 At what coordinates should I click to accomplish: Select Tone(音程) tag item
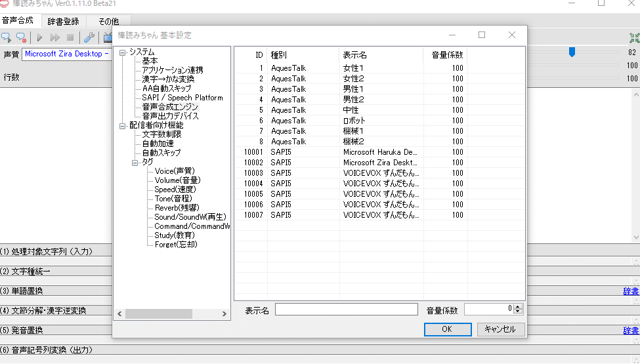[173, 199]
